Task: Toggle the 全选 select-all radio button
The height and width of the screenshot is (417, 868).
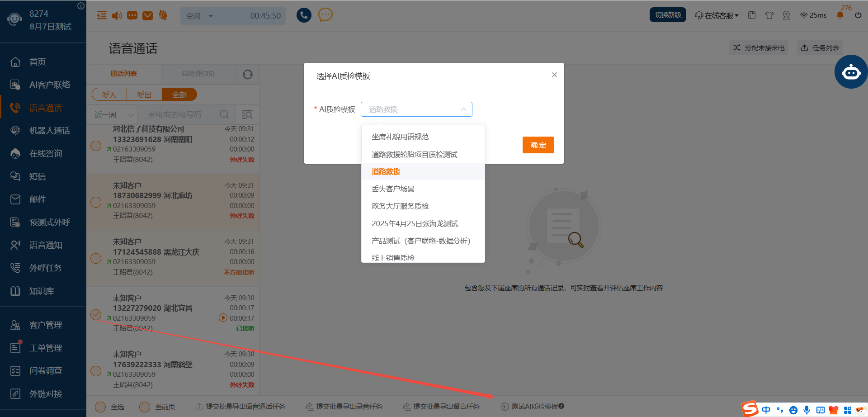Action: (101, 407)
